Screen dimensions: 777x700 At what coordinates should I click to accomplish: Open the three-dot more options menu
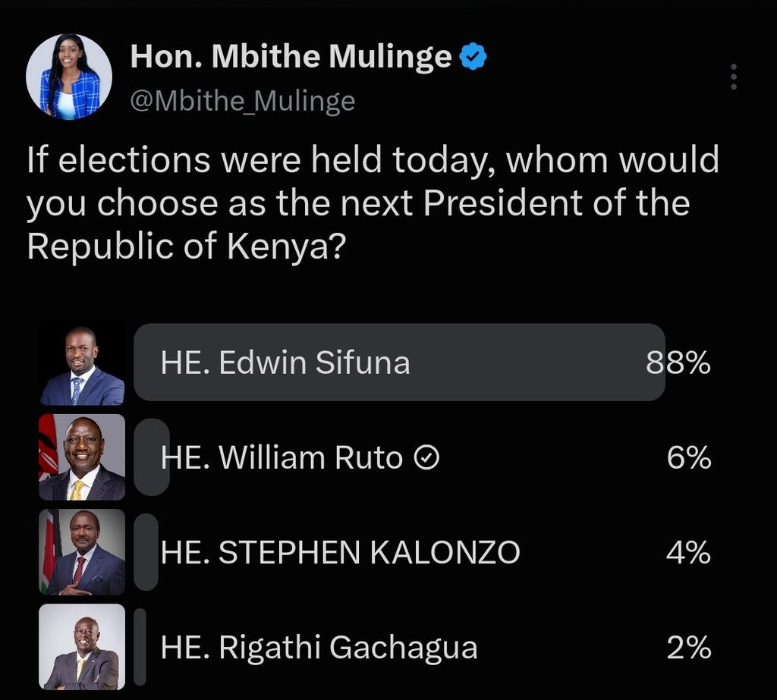point(734,77)
